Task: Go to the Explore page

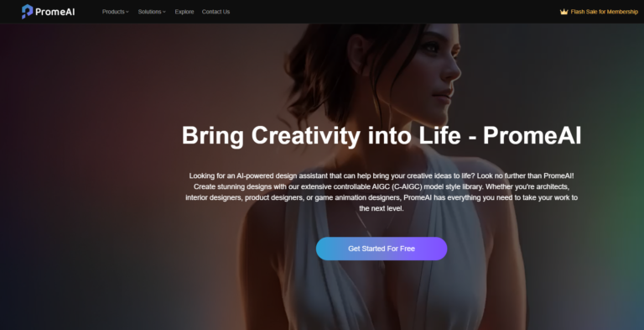Action: 184,12
